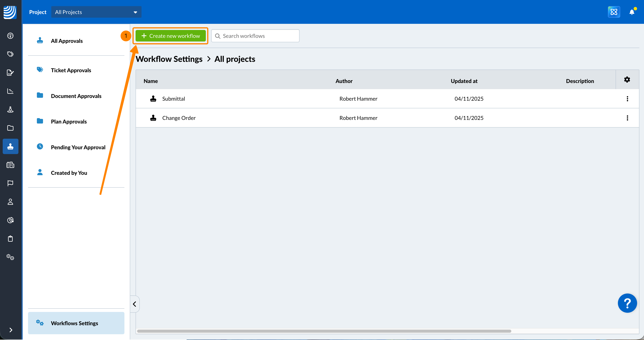Open three-dot menu for Change Order row
Screen dimensions: 644x340
tap(627, 118)
